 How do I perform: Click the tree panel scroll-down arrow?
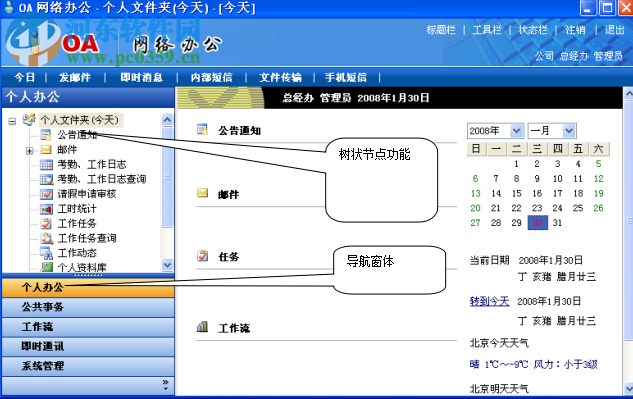click(x=167, y=265)
